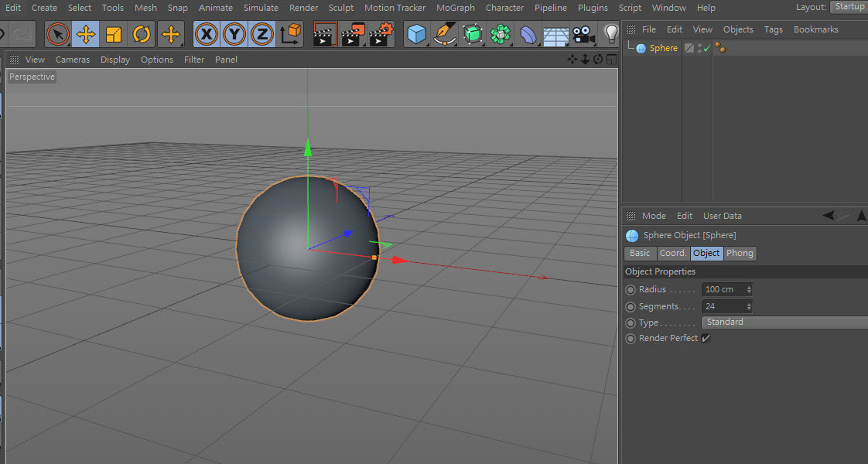Viewport: 868px width, 464px height.
Task: Select the Move tool
Action: pos(85,34)
